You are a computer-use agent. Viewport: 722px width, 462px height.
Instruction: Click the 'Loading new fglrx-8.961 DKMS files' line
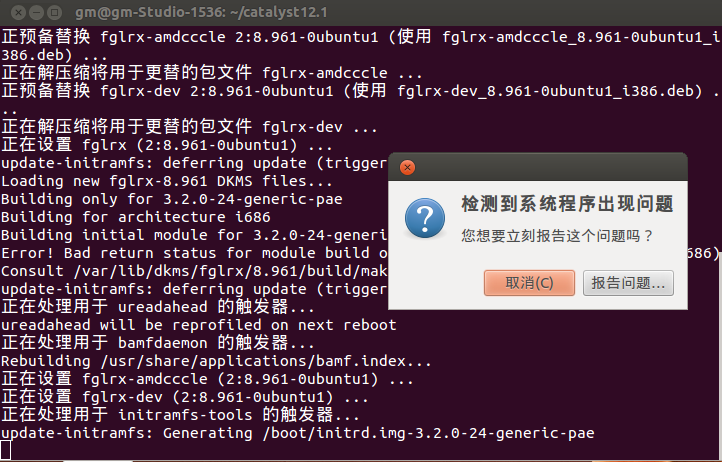(166, 181)
